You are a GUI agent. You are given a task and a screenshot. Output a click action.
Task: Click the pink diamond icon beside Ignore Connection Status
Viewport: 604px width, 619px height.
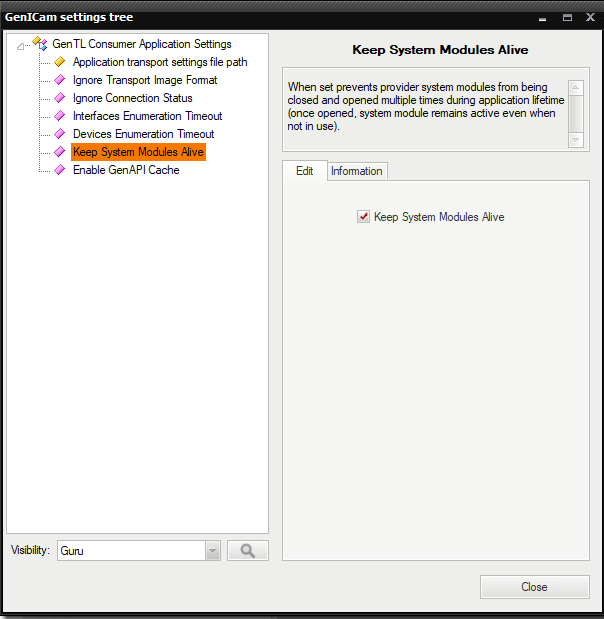[x=59, y=98]
